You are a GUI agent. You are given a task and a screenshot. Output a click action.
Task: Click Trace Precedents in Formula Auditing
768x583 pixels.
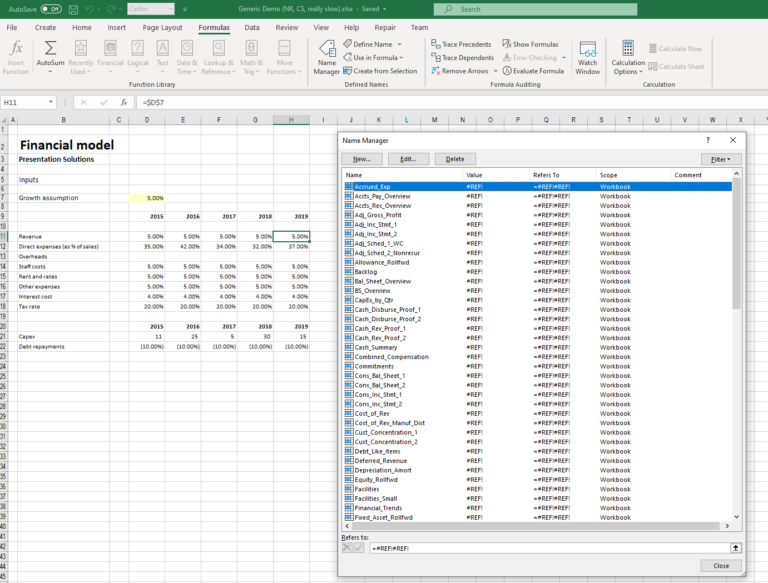461,44
